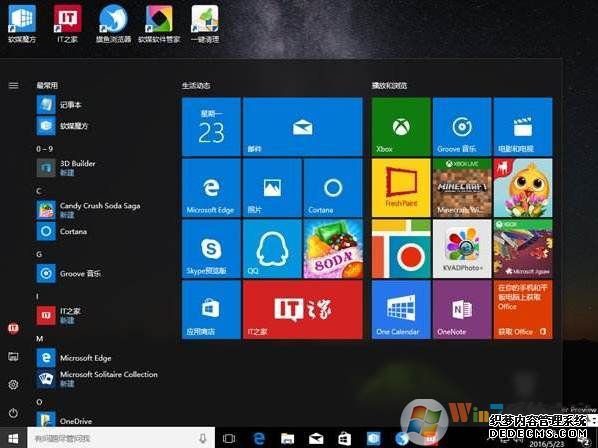Open the 照片 photos tile

[x=272, y=188]
